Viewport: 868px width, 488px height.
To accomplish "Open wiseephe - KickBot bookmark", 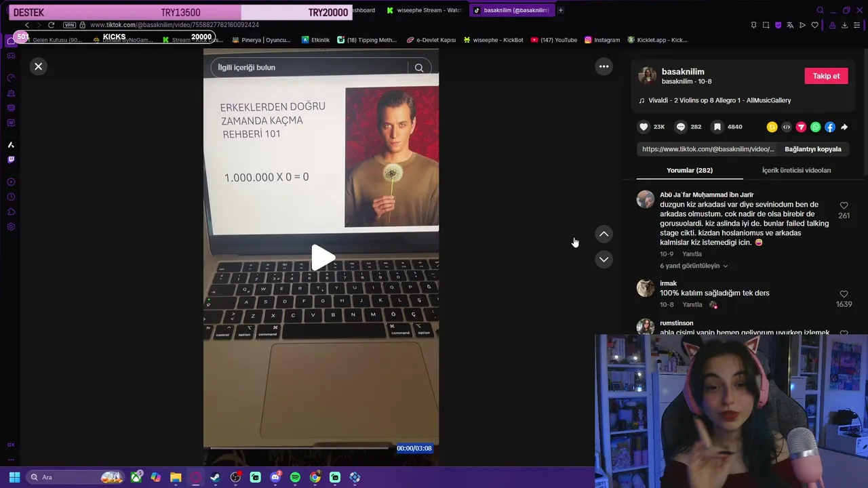I will [x=493, y=40].
